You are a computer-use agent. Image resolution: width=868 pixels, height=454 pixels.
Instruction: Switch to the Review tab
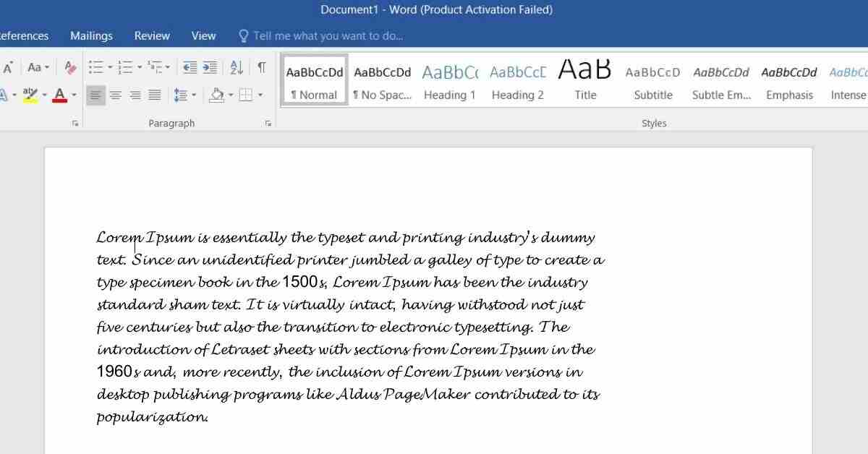(x=152, y=35)
